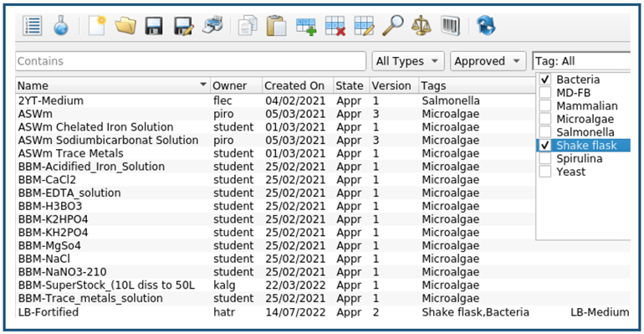Sort by the Tags column header

pos(477,85)
